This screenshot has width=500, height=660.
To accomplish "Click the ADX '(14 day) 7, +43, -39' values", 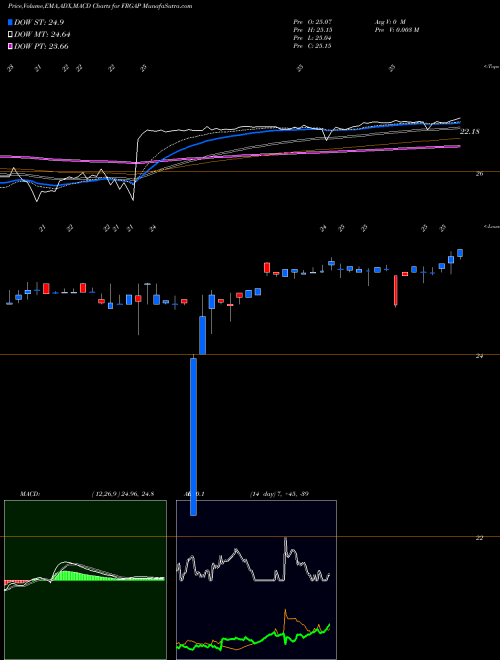I will (279, 494).
